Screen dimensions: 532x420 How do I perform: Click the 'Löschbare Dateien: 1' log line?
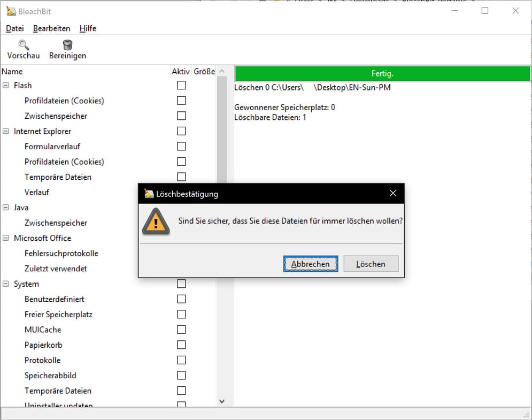pyautogui.click(x=270, y=117)
